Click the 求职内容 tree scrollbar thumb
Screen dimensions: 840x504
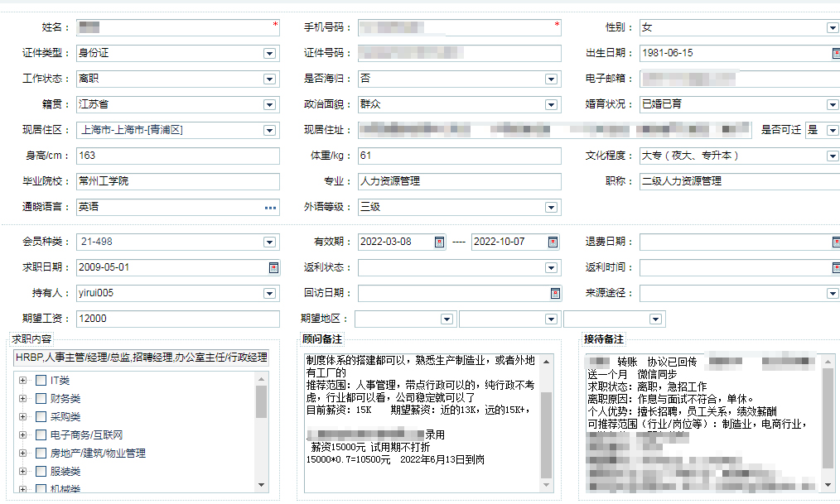tap(262, 401)
